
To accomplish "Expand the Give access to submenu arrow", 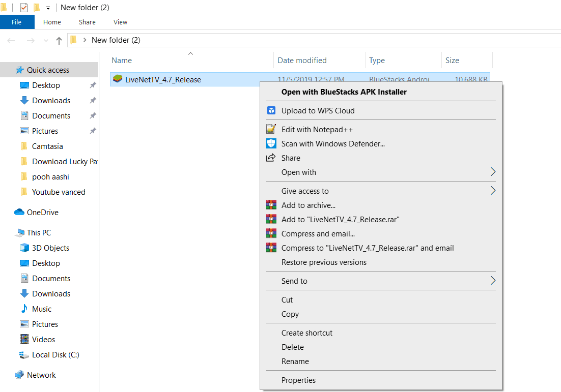I will pyautogui.click(x=493, y=191).
